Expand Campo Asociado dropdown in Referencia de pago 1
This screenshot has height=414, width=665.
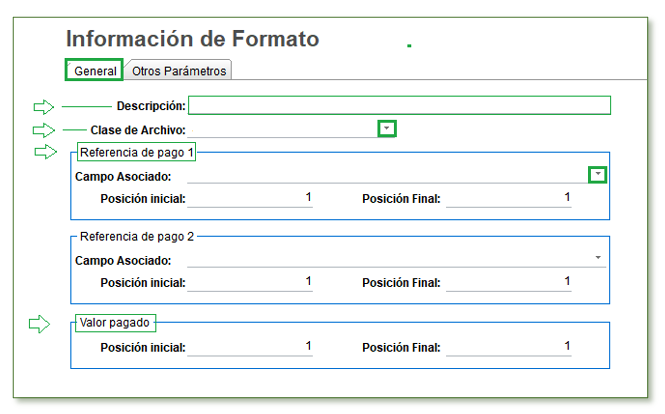(x=598, y=174)
